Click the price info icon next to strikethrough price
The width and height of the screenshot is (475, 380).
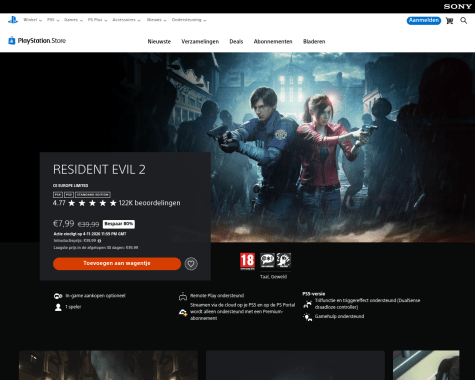(99, 241)
